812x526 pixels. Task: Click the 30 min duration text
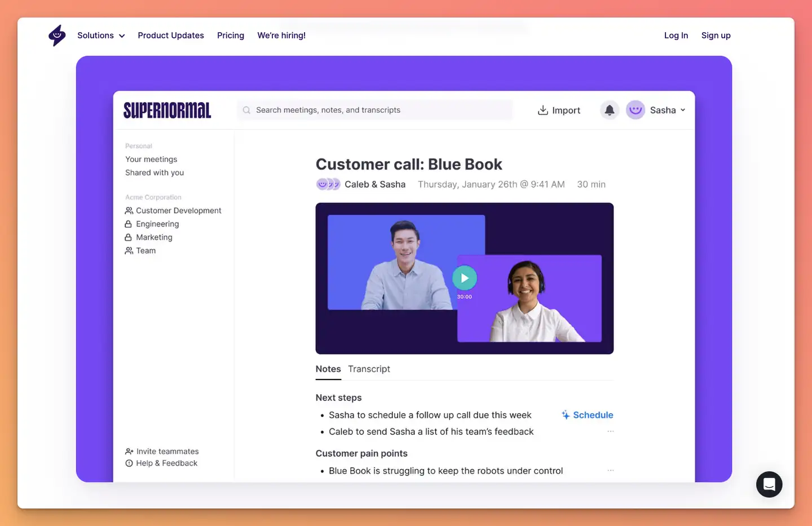[x=591, y=184]
